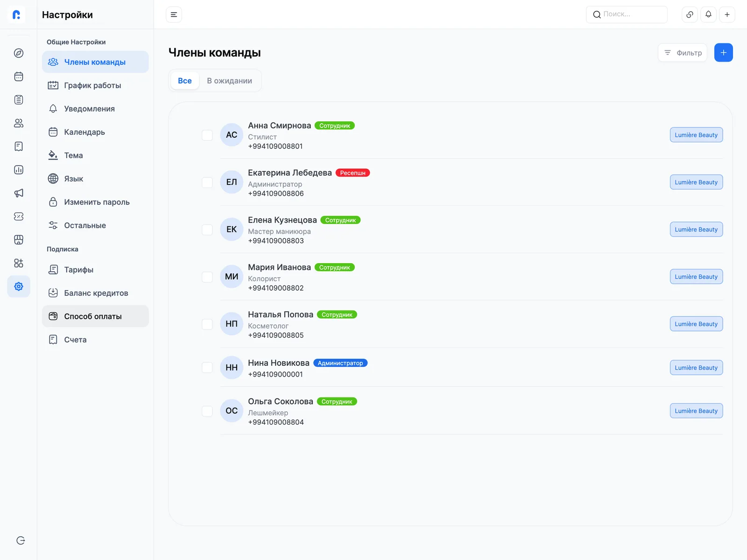
Task: Click the app logo in top-left corner
Action: point(17,14)
